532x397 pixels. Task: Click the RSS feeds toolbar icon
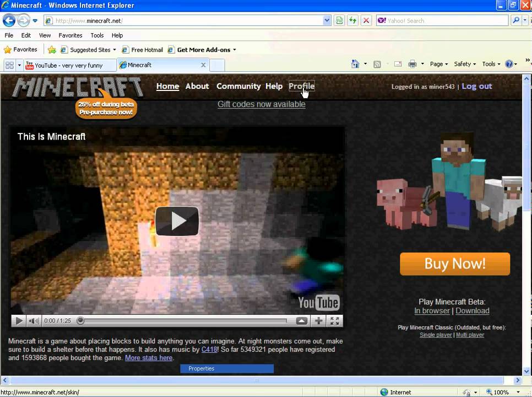coord(377,64)
